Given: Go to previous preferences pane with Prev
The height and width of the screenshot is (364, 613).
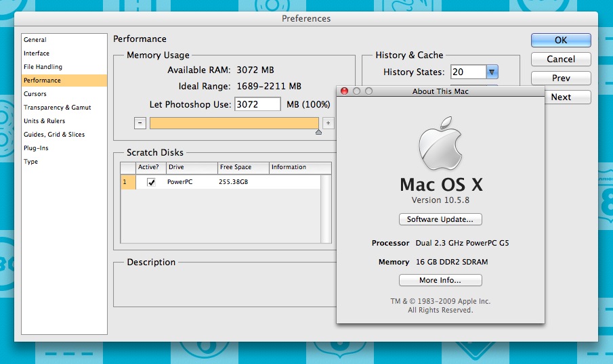Looking at the screenshot, I should click(561, 78).
